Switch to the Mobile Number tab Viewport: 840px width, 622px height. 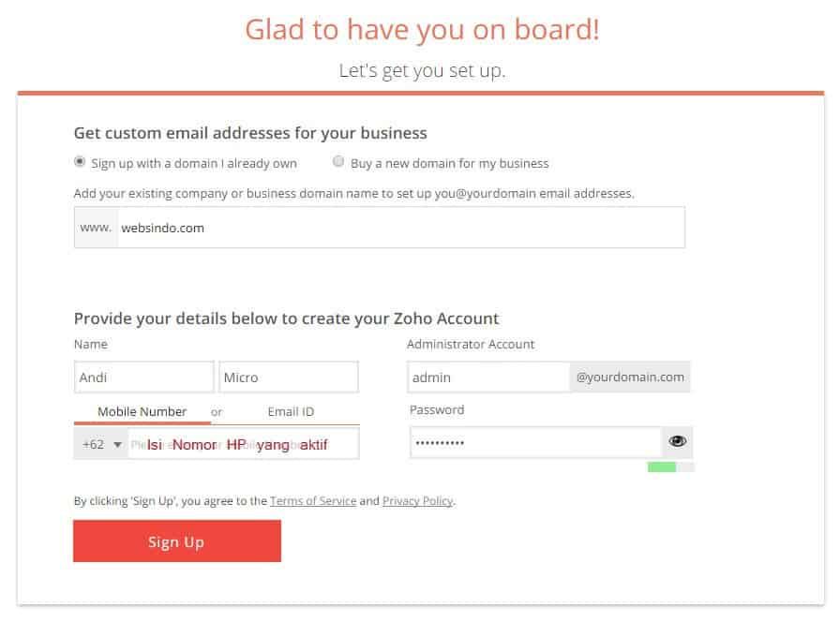[142, 411]
